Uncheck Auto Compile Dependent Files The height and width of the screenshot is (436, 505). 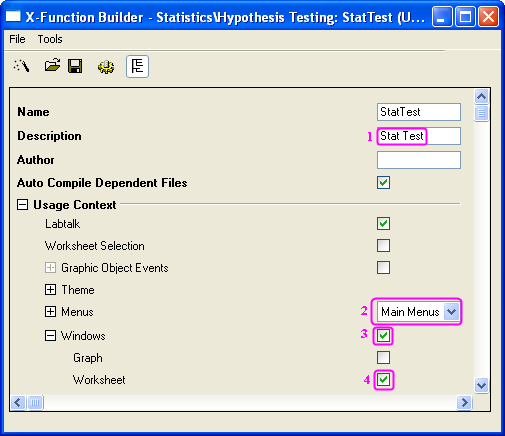383,183
